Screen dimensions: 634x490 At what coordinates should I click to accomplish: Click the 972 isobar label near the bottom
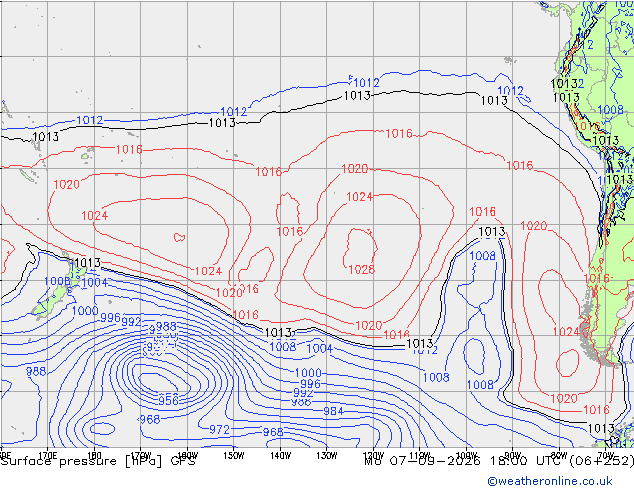[x=219, y=429]
